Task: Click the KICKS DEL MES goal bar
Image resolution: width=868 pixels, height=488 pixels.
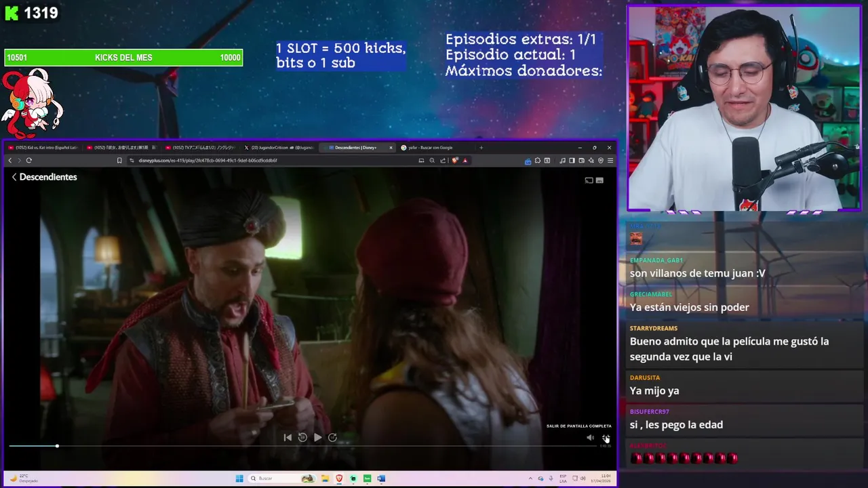Action: coord(123,58)
